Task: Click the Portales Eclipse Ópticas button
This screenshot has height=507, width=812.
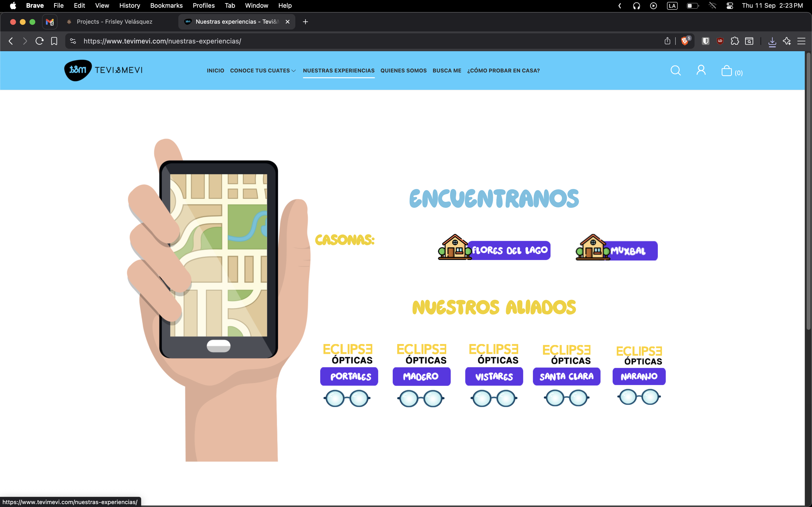Action: tap(349, 376)
